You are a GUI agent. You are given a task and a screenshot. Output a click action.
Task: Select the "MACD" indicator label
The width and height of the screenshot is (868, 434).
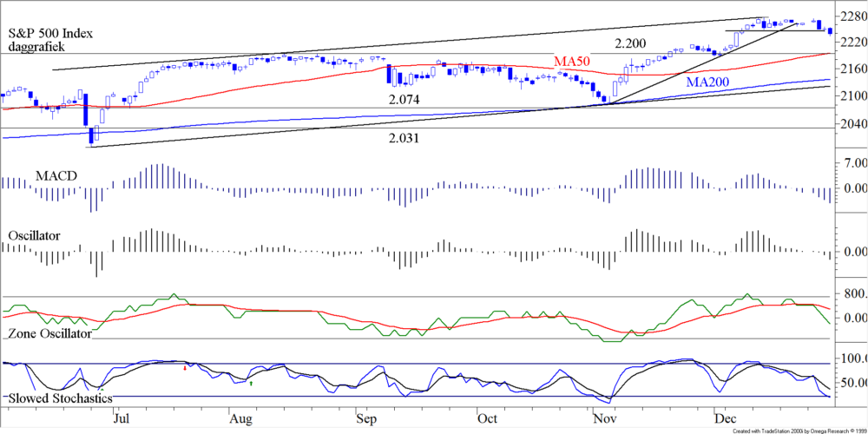pos(56,176)
